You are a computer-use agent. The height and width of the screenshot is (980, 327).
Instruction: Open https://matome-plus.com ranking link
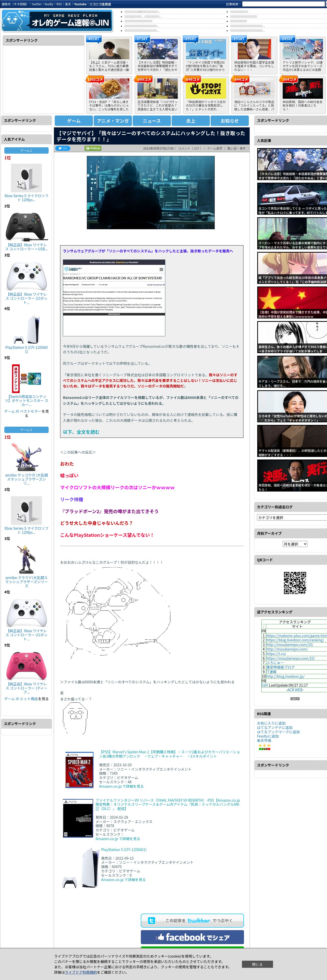click(296, 636)
